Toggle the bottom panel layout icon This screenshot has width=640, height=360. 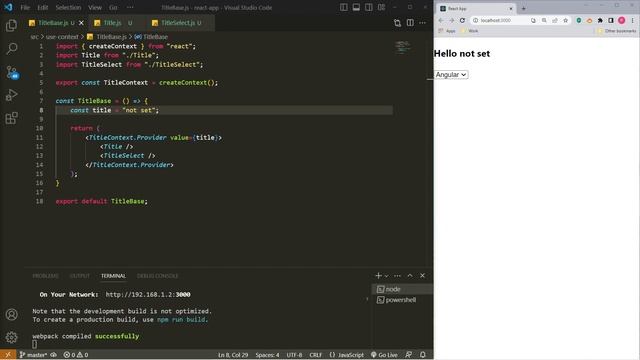point(356,7)
